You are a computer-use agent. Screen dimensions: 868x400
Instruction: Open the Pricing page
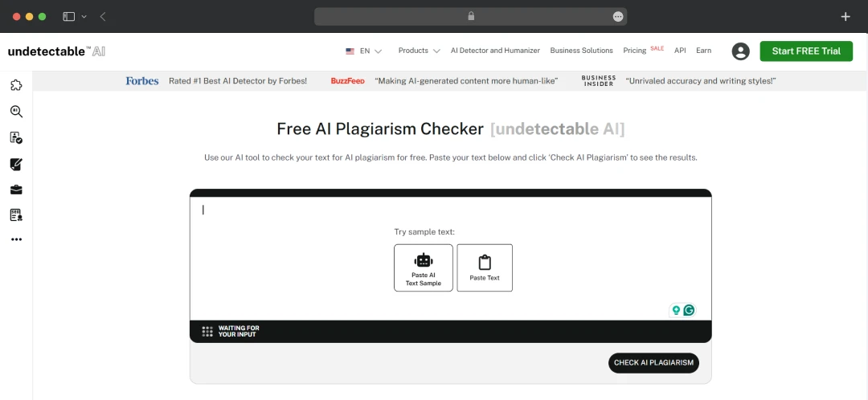click(x=634, y=51)
